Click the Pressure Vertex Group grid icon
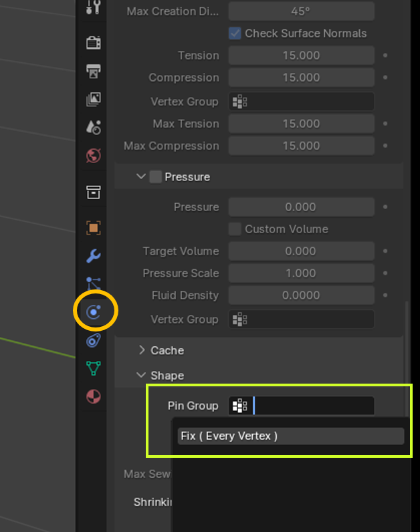Image resolution: width=420 pixels, height=532 pixels. coord(239,319)
